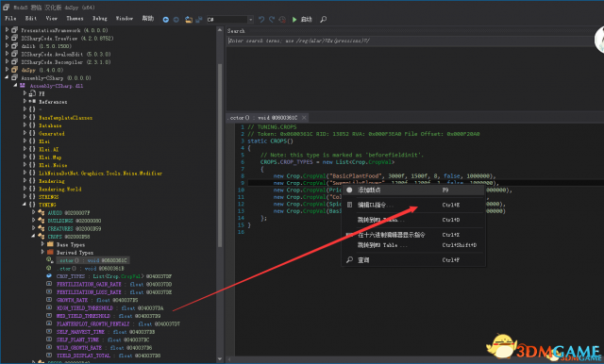Open the 帮助 help menu
Viewport: 604px width, 364px height.
(x=148, y=19)
